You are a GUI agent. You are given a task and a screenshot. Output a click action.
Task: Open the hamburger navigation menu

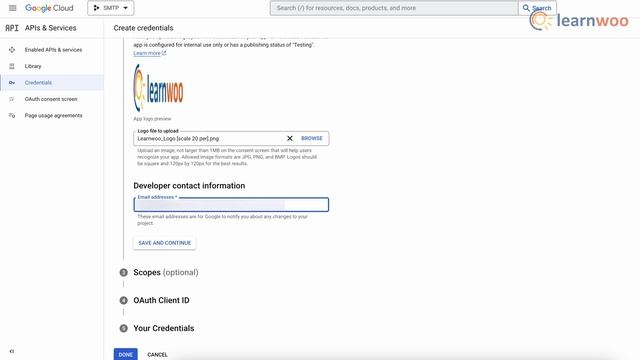pyautogui.click(x=12, y=8)
